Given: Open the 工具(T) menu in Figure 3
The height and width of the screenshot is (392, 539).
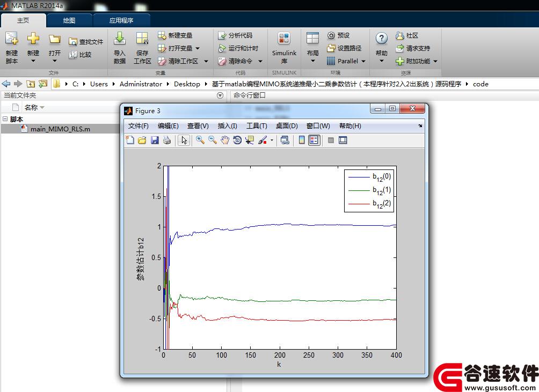Looking at the screenshot, I should pyautogui.click(x=257, y=126).
